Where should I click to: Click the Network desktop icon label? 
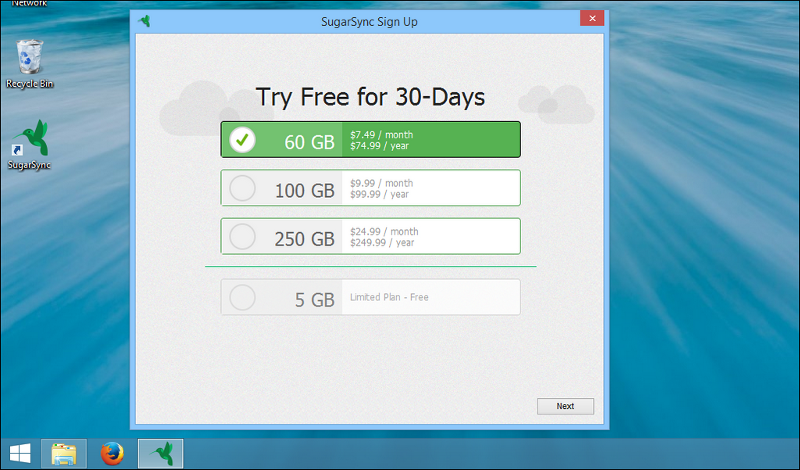point(29,3)
